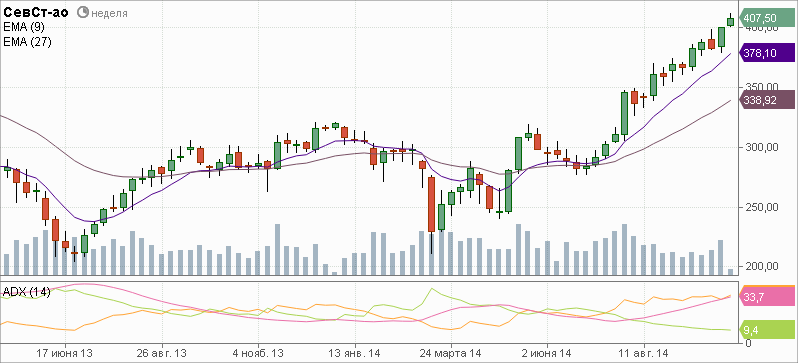
Task: Select the EMA (27) indicator label
Action: [27, 42]
